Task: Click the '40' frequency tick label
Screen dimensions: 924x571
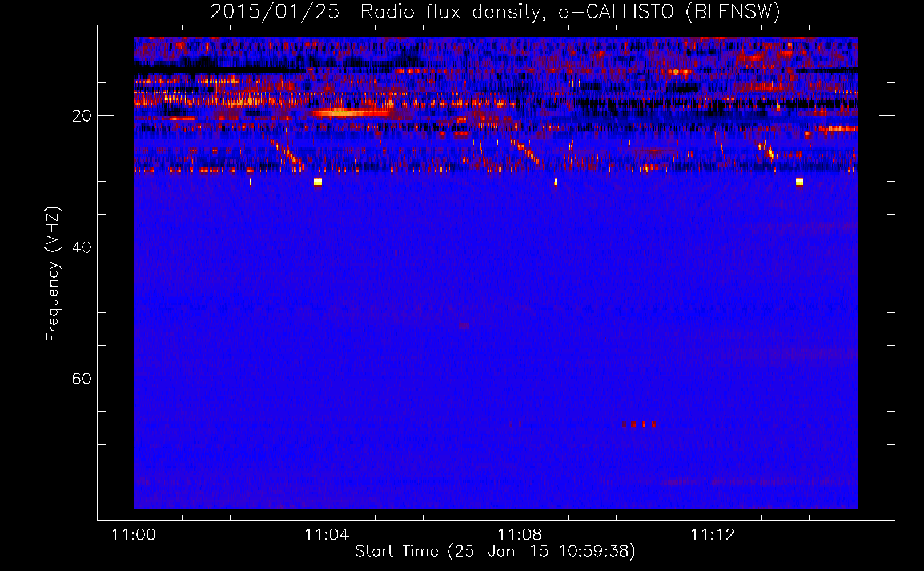Action: tap(82, 248)
